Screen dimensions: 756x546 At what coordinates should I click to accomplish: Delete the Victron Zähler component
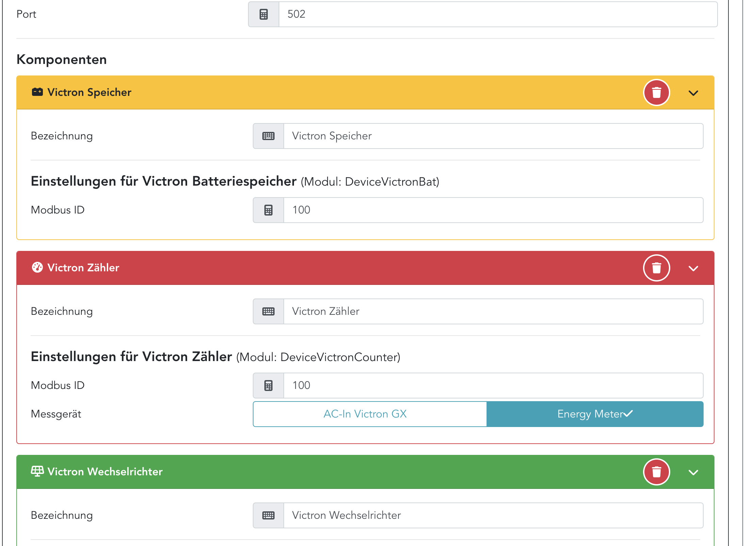pos(656,268)
